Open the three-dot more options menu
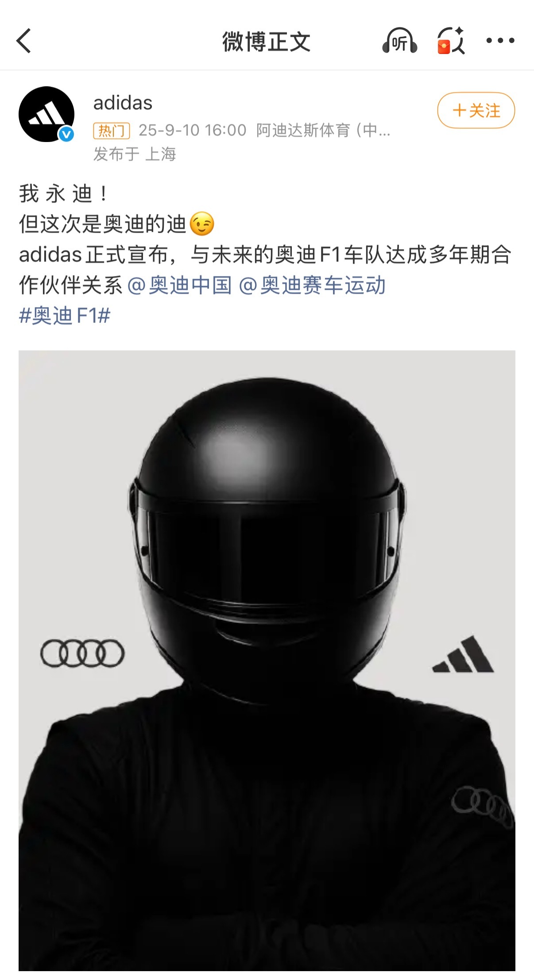 (500, 41)
